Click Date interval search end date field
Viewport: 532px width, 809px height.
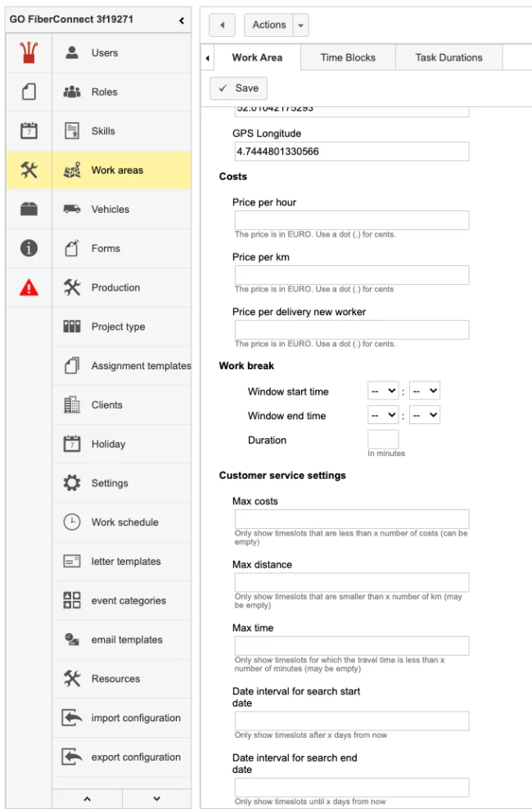pos(352,788)
